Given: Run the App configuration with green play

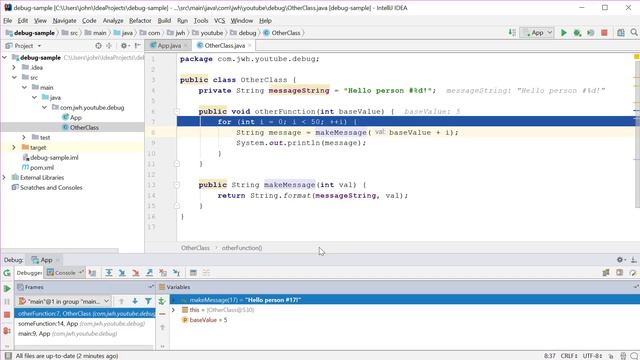Looking at the screenshot, I should 564,33.
